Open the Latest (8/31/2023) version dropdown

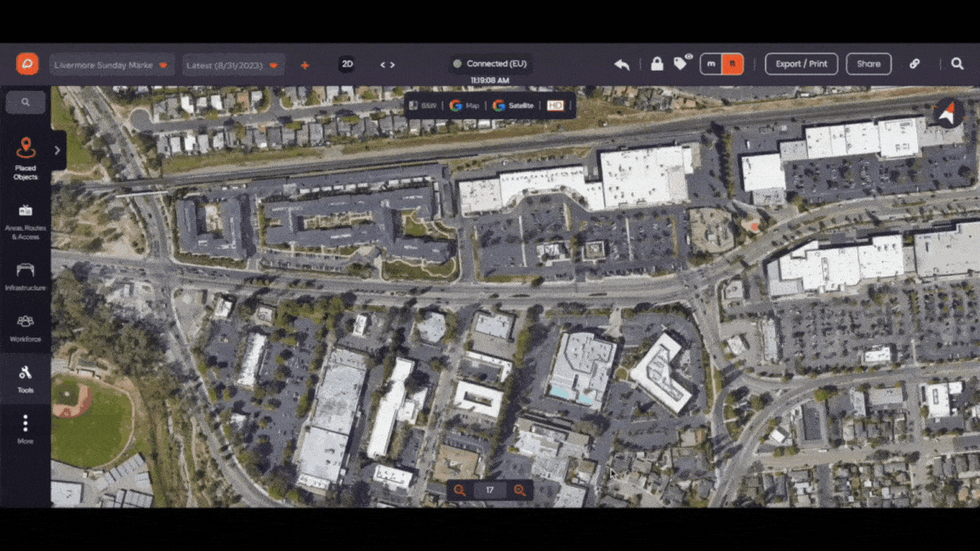pyautogui.click(x=233, y=65)
